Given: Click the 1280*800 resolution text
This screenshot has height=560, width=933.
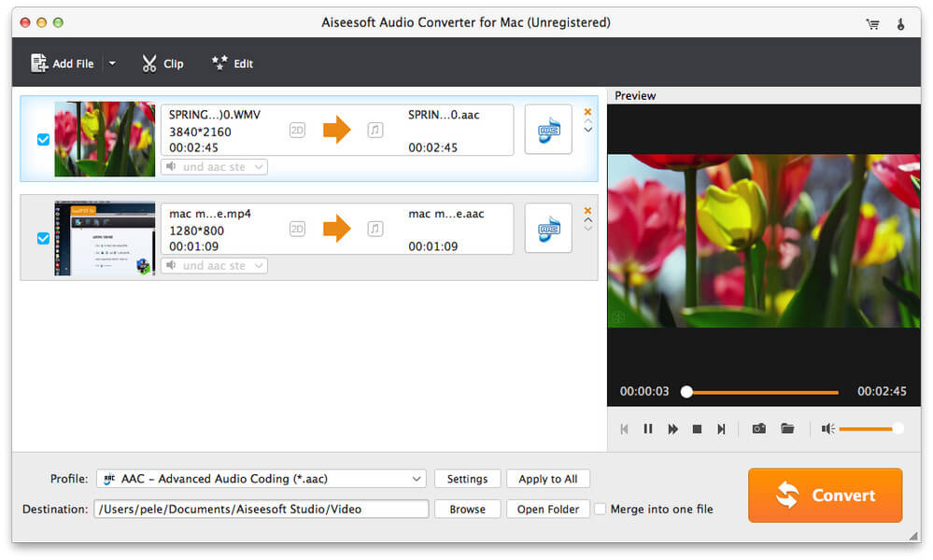Looking at the screenshot, I should pyautogui.click(x=196, y=231).
